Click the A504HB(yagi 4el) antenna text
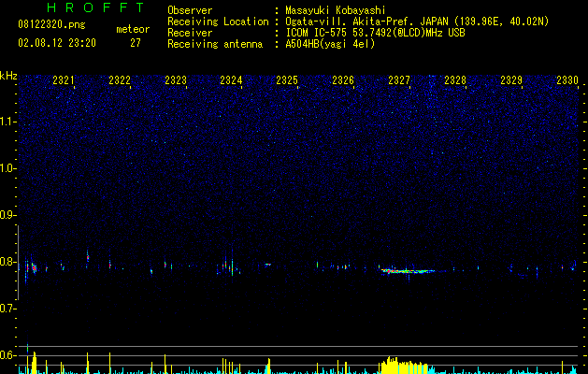Screen dimensions: 588x374 tap(330, 44)
